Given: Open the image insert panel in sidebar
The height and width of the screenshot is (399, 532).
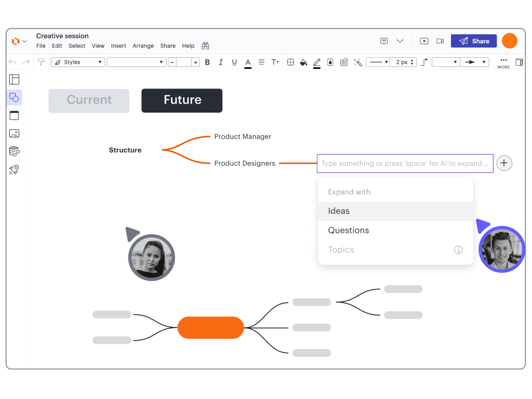Looking at the screenshot, I should tap(14, 133).
